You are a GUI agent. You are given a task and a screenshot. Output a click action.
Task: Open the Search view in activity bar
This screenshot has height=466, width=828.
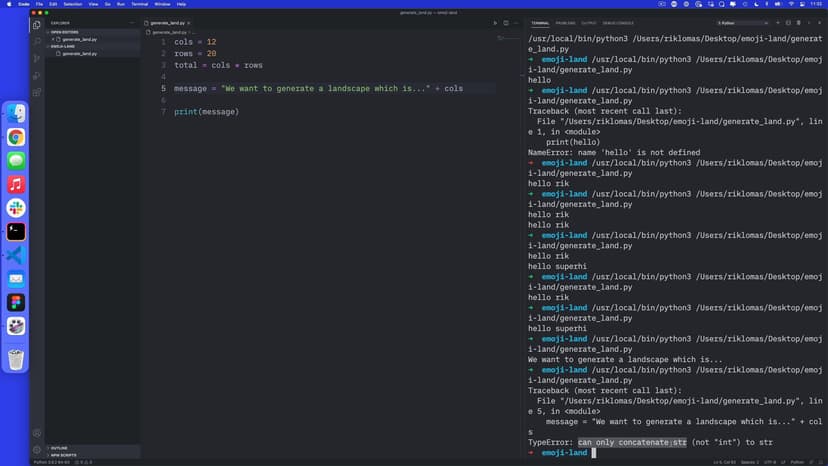[37, 41]
